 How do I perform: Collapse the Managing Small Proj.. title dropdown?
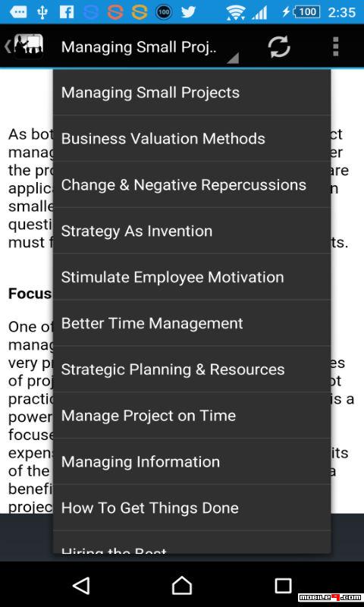pyautogui.click(x=149, y=47)
